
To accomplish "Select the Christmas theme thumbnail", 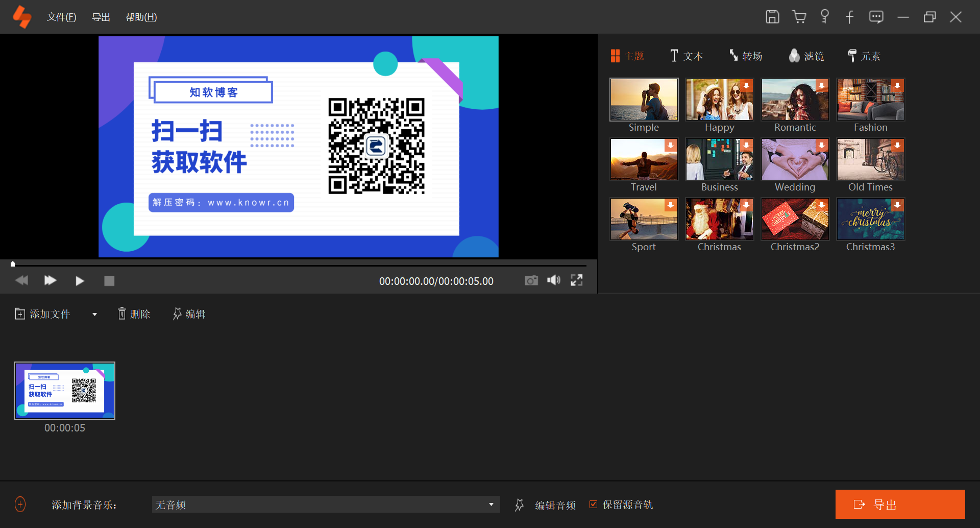I will [720, 219].
